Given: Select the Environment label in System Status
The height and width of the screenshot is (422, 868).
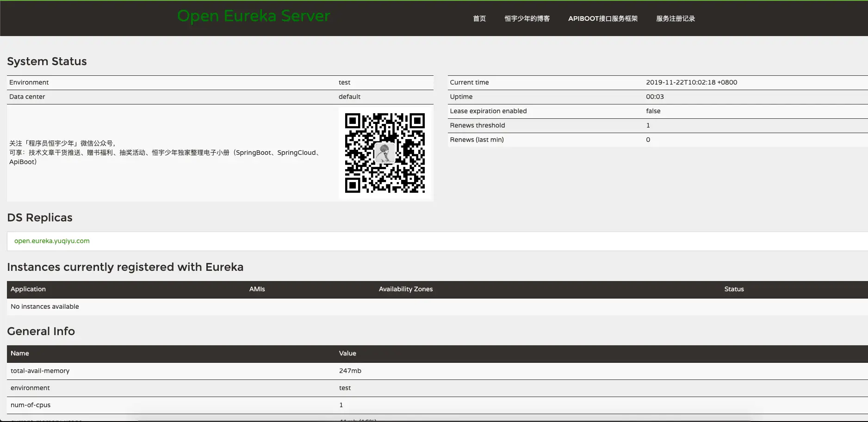Looking at the screenshot, I should point(29,82).
